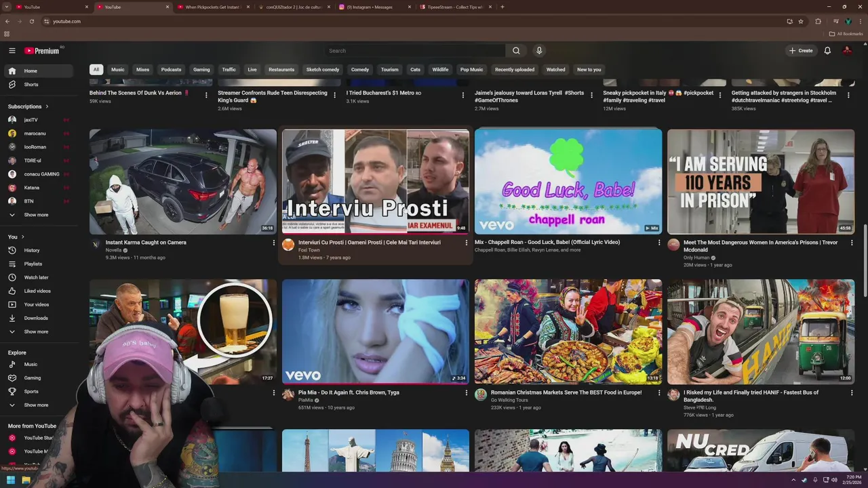Screen dimensions: 868x488
Task: Open options for Pia Mia Do It Again
Action: (x=467, y=392)
